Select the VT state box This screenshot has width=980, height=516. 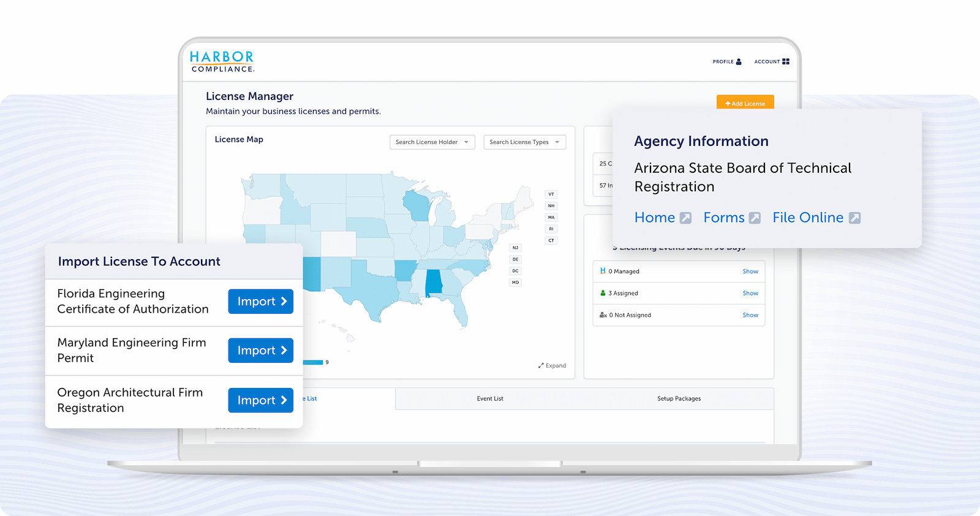pos(551,194)
